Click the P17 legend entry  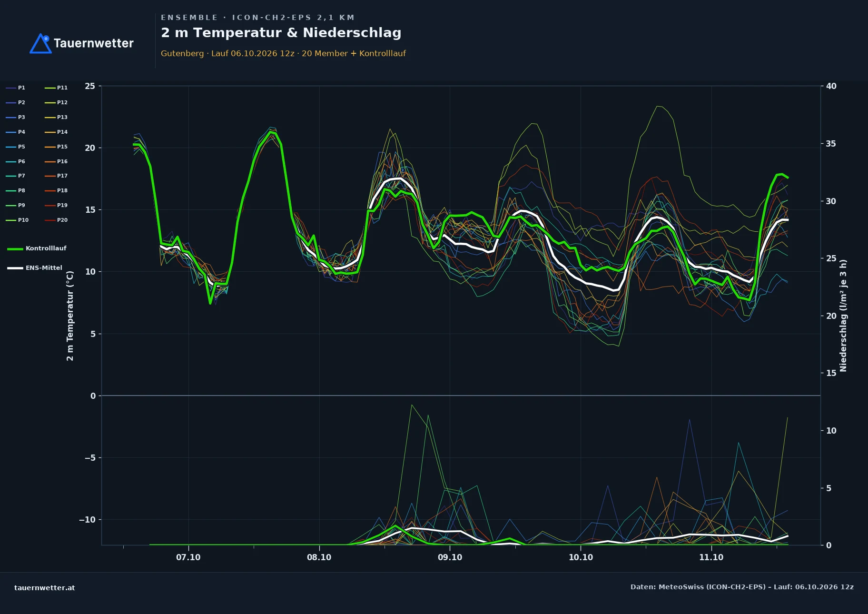coord(56,176)
